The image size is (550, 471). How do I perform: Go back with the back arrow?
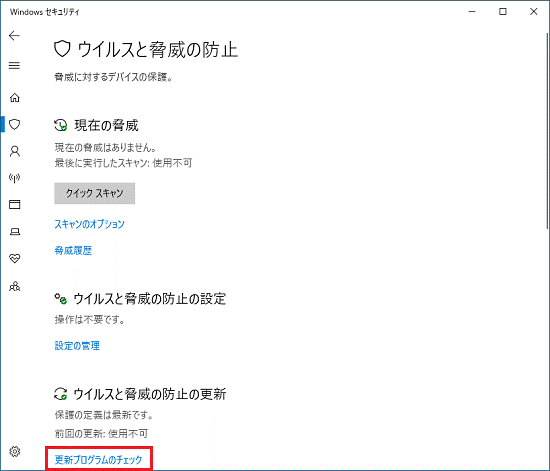tap(14, 35)
